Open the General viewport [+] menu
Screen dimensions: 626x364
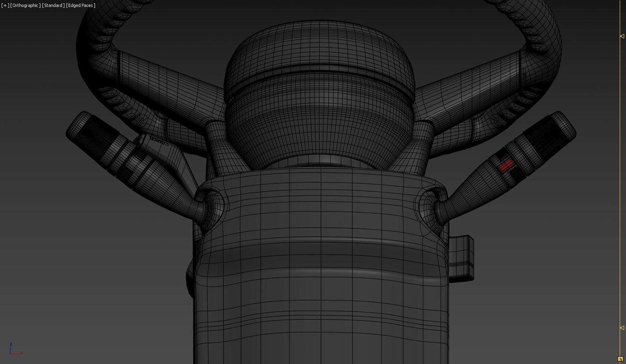click(x=5, y=5)
